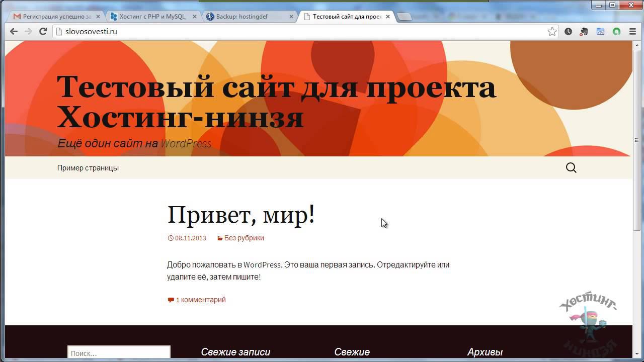Screen dimensions: 644x362
Task: Focus the 'Поиск...' footer search field
Action: pos(119,353)
